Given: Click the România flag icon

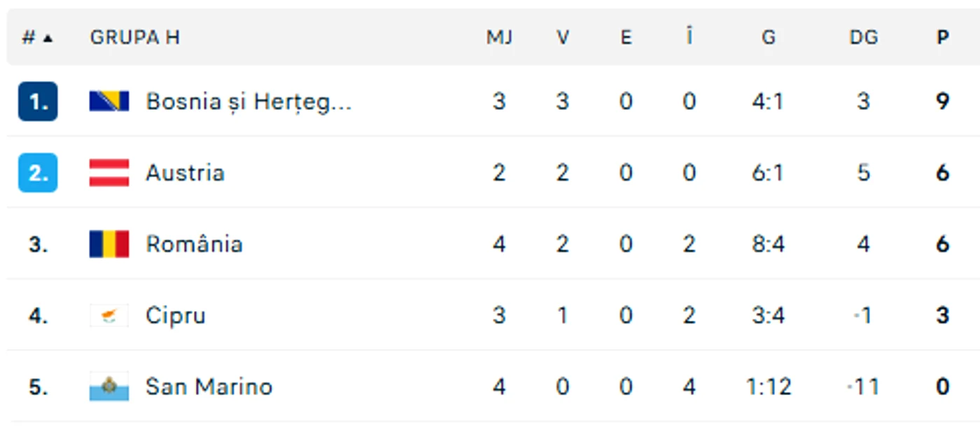Looking at the screenshot, I should point(109,244).
